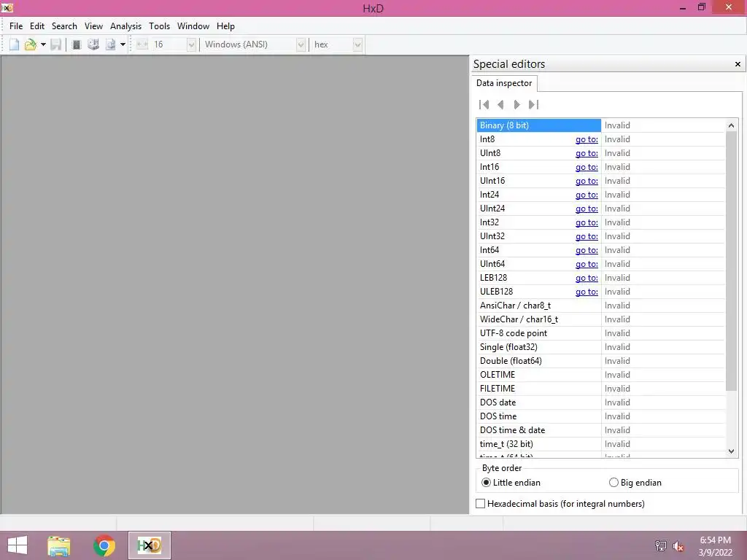Select the OLETIME row
The image size is (747, 560).
click(x=601, y=374)
